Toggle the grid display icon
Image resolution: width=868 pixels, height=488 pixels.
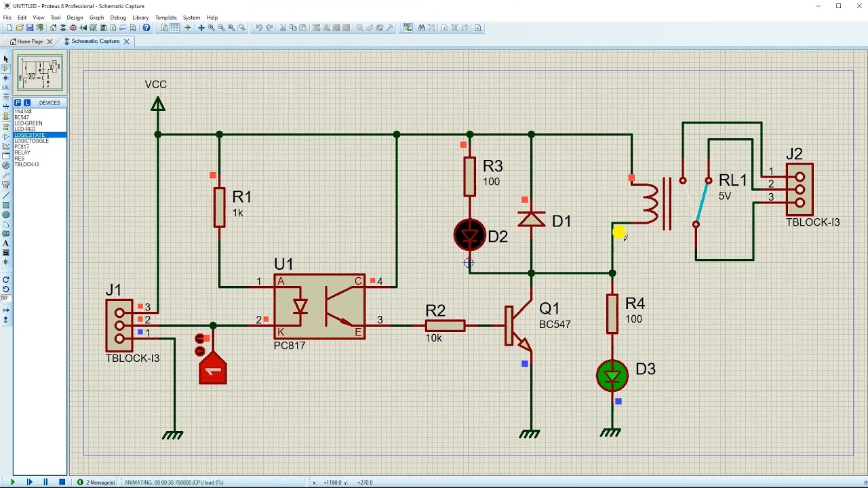(x=174, y=28)
